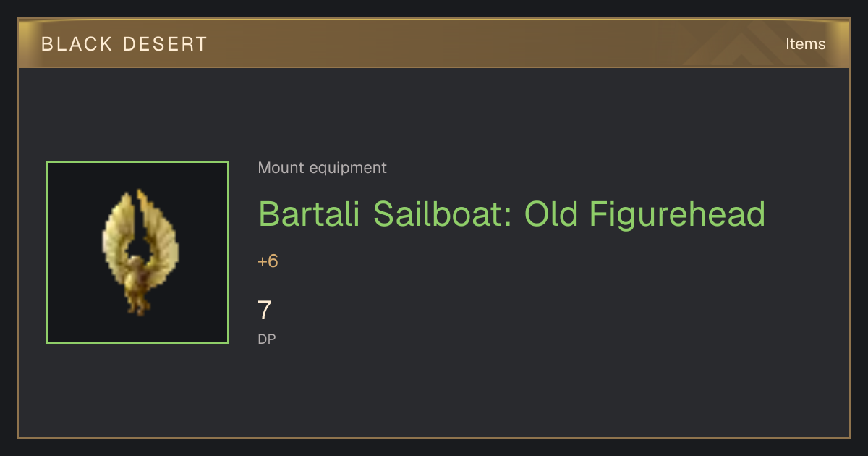Click the DP value number 7
Image resolution: width=868 pixels, height=456 pixels.
point(265,311)
